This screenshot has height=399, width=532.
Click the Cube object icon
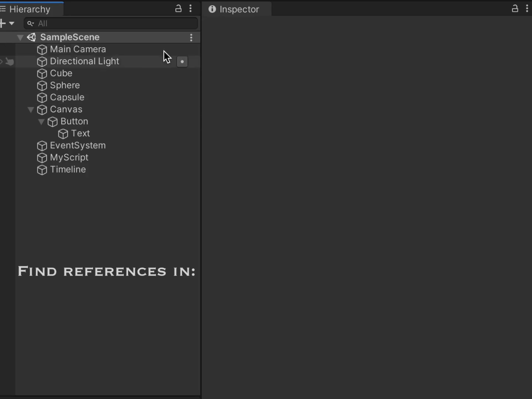click(x=42, y=74)
